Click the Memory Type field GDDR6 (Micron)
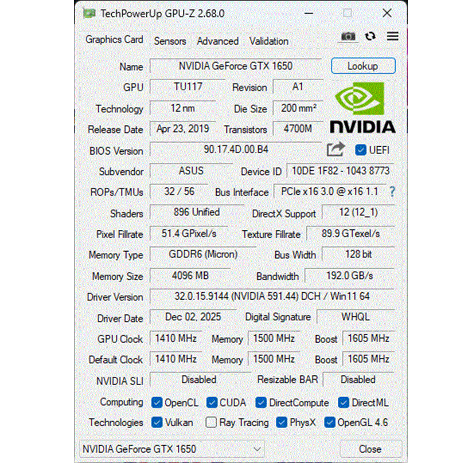476x463 pixels. [x=203, y=254]
